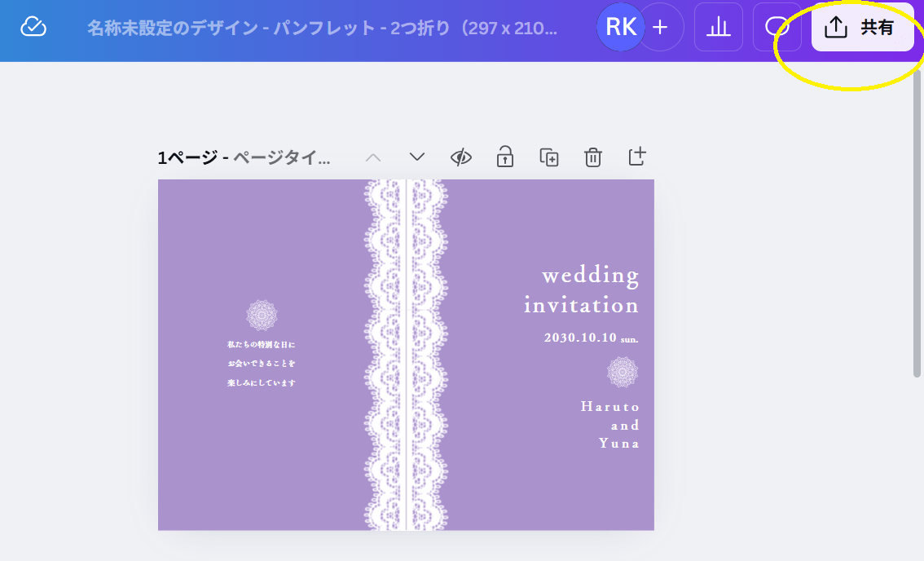Select the "wedding invitation" heading text

point(582,289)
